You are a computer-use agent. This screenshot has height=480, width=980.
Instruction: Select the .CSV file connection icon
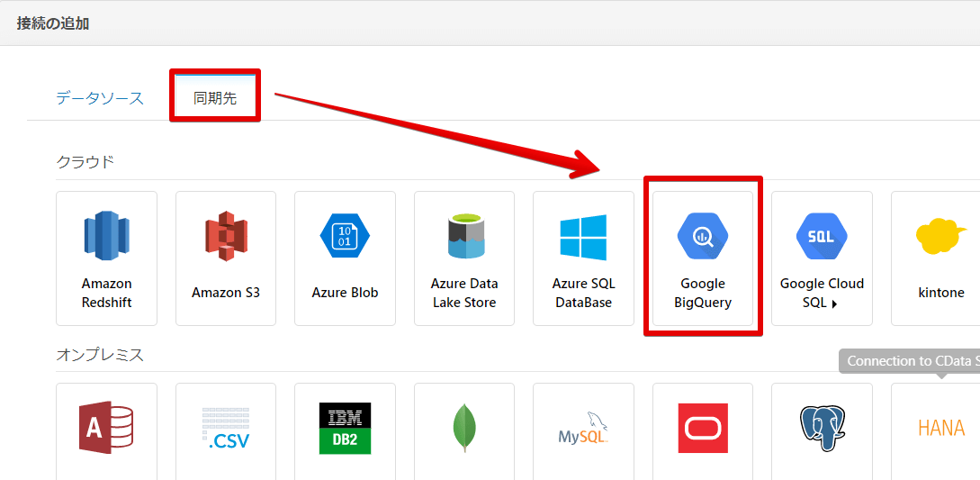pos(226,429)
